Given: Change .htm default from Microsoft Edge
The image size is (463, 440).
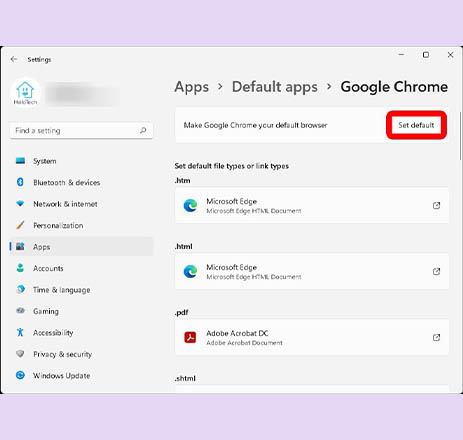Looking at the screenshot, I should point(312,205).
